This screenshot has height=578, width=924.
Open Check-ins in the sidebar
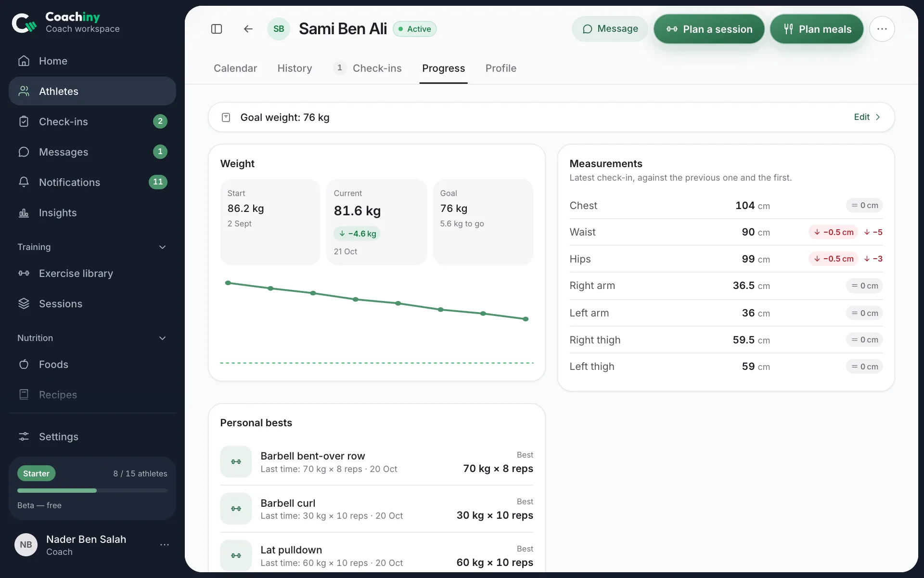pos(92,122)
